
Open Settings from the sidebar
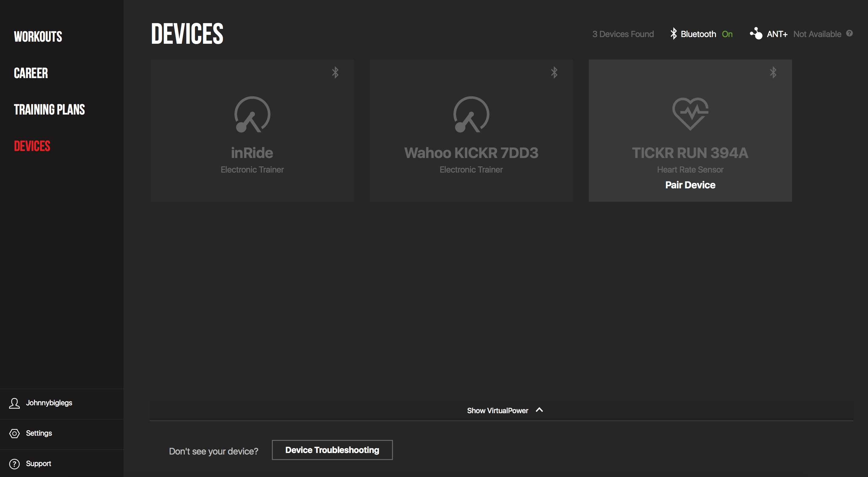[x=39, y=433]
